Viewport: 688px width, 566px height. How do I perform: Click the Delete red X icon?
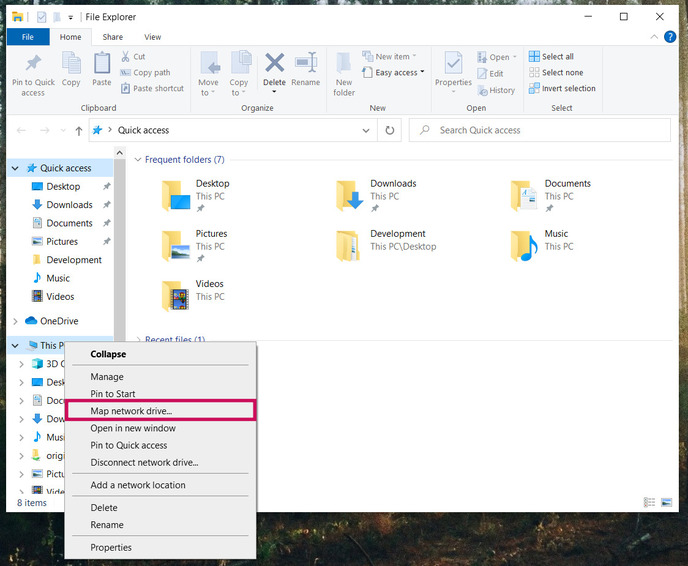[x=274, y=63]
